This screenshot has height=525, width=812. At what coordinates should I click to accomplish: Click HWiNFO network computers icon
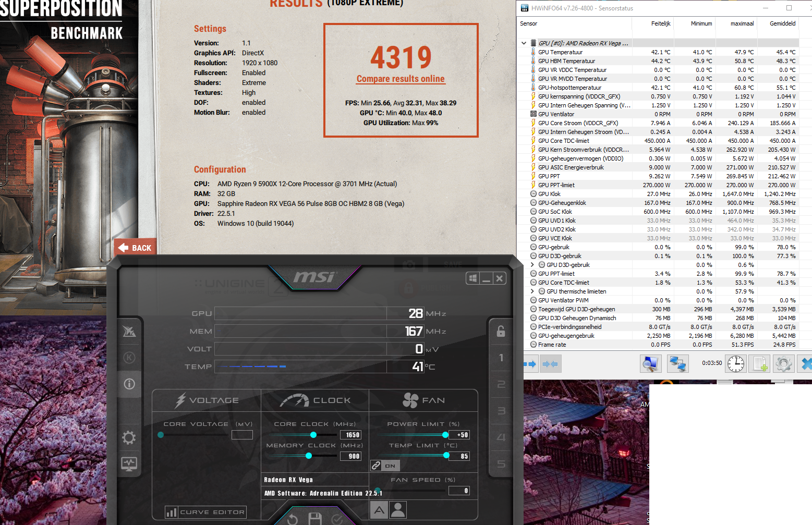(x=677, y=363)
